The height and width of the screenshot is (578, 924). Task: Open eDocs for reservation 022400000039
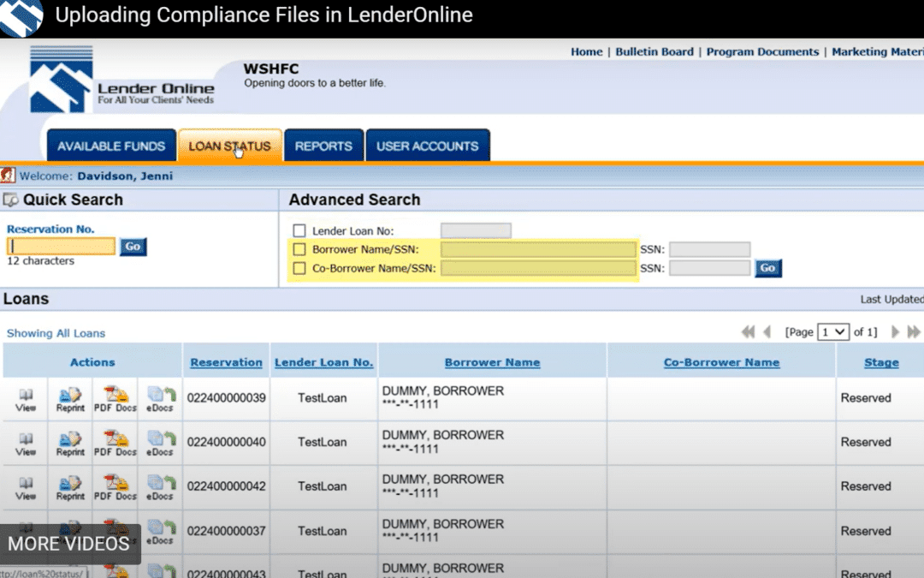pyautogui.click(x=160, y=399)
